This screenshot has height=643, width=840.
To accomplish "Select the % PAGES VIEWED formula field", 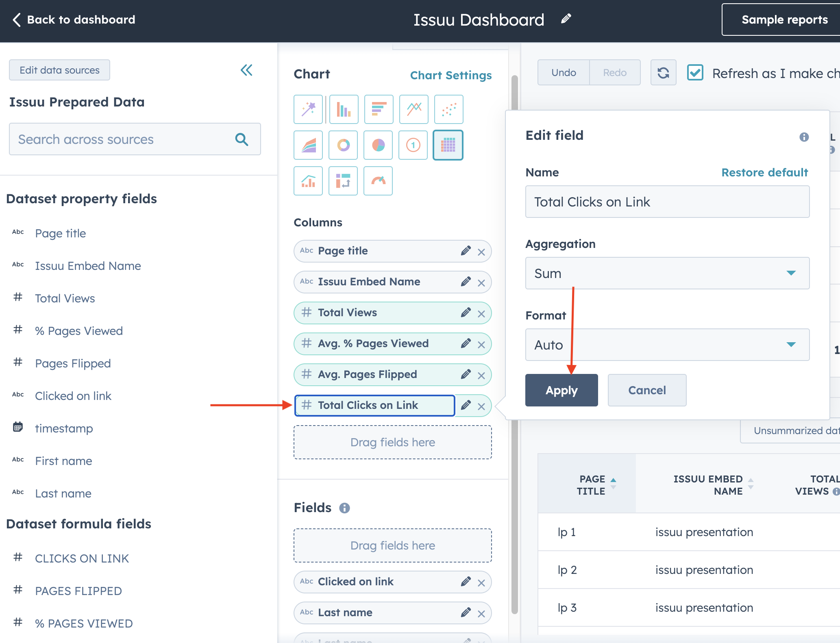I will point(84,623).
